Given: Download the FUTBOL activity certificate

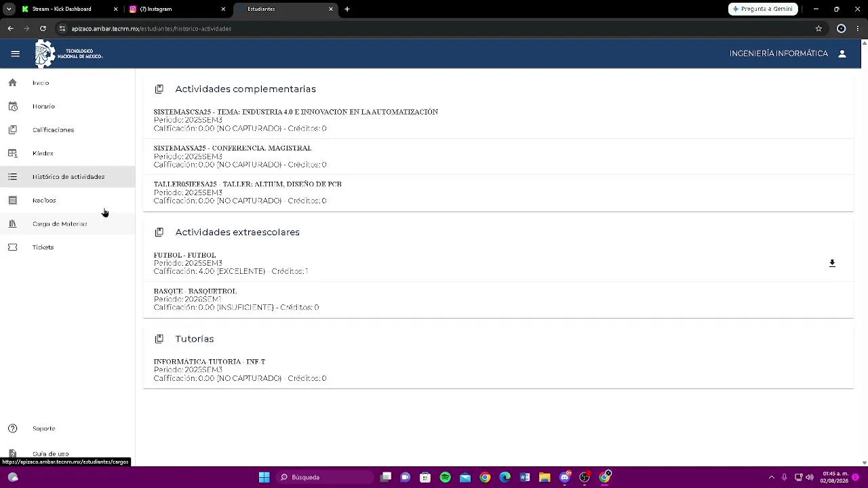Looking at the screenshot, I should tap(832, 263).
